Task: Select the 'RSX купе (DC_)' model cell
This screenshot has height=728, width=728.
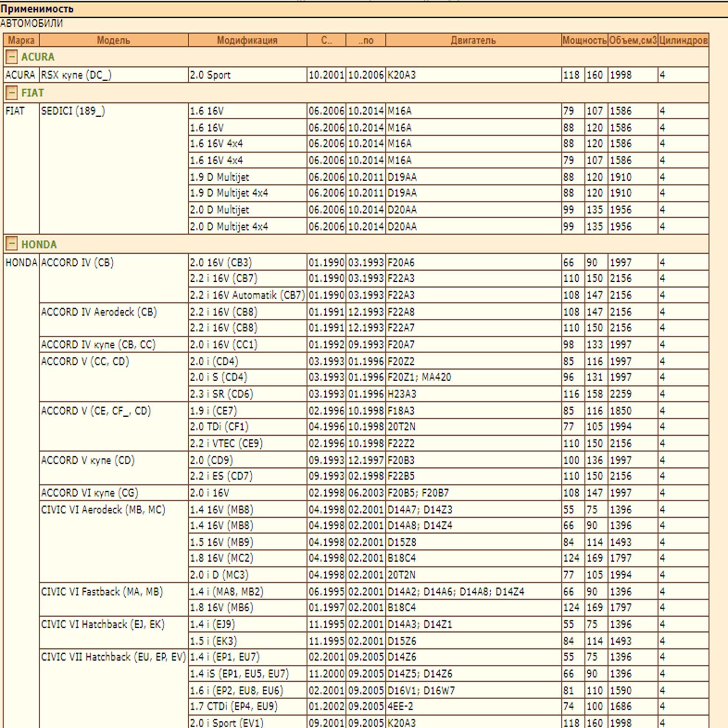Action: (x=113, y=75)
